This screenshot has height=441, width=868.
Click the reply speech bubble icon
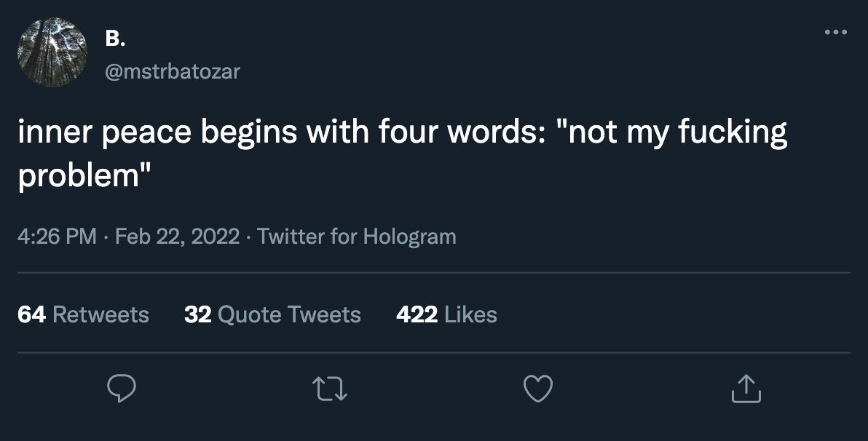(x=121, y=389)
